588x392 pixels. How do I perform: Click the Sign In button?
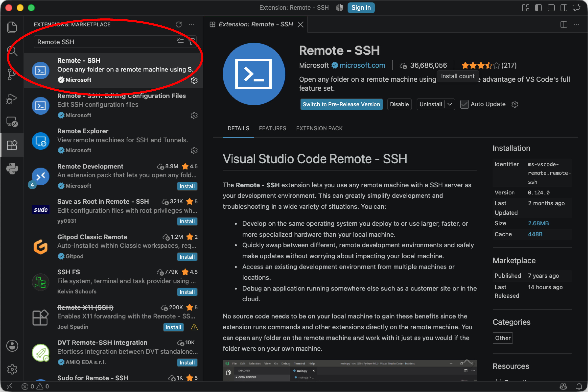(361, 8)
